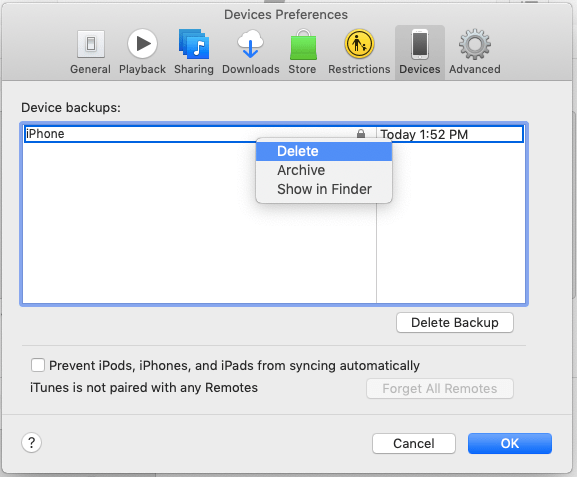Click the Forget All Remotes button
The width and height of the screenshot is (577, 477).
pyautogui.click(x=440, y=389)
